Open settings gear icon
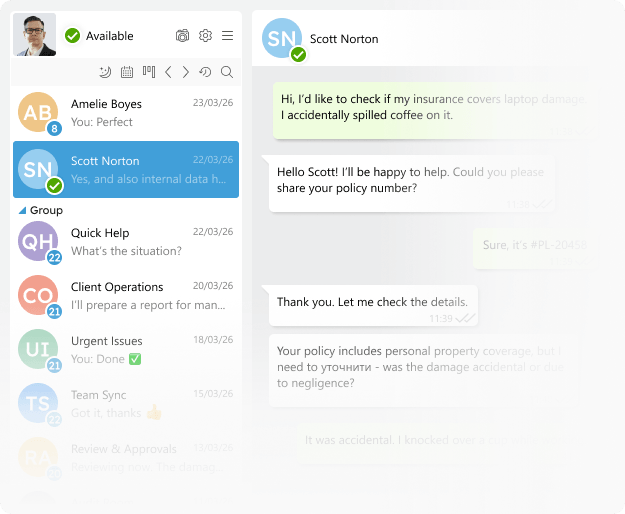The image size is (625, 514). [205, 35]
